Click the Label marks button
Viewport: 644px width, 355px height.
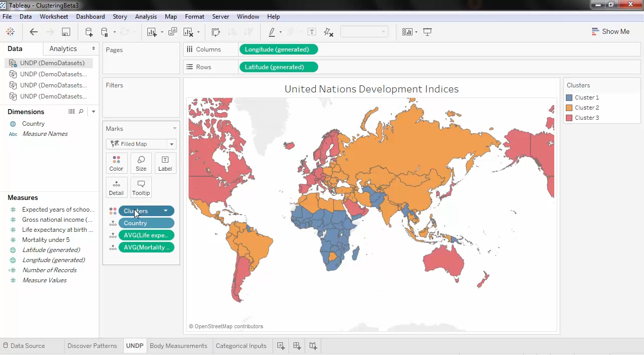coord(165,163)
